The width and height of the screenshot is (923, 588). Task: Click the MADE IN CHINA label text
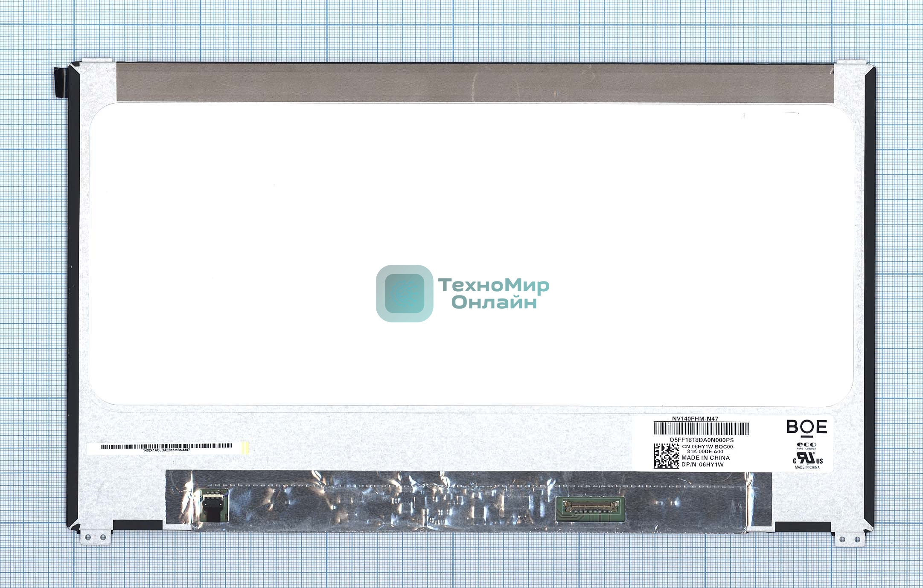705,458
